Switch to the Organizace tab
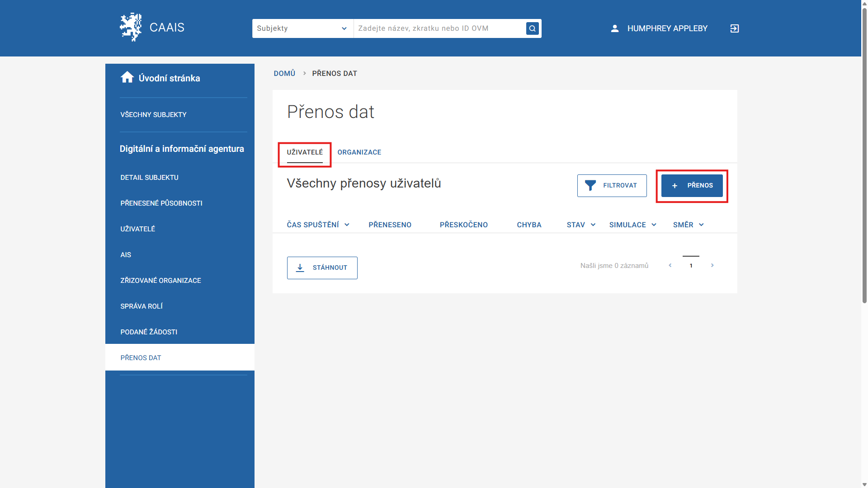 point(359,152)
